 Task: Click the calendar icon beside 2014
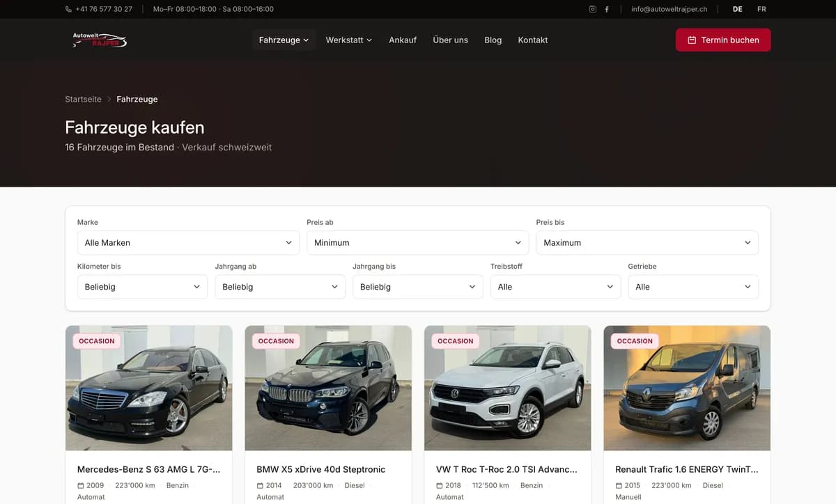pos(261,485)
